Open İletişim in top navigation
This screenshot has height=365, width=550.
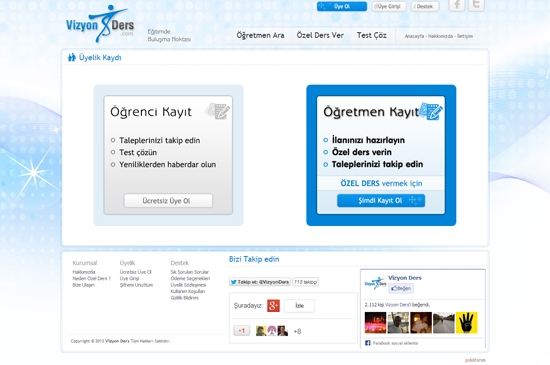pos(465,36)
